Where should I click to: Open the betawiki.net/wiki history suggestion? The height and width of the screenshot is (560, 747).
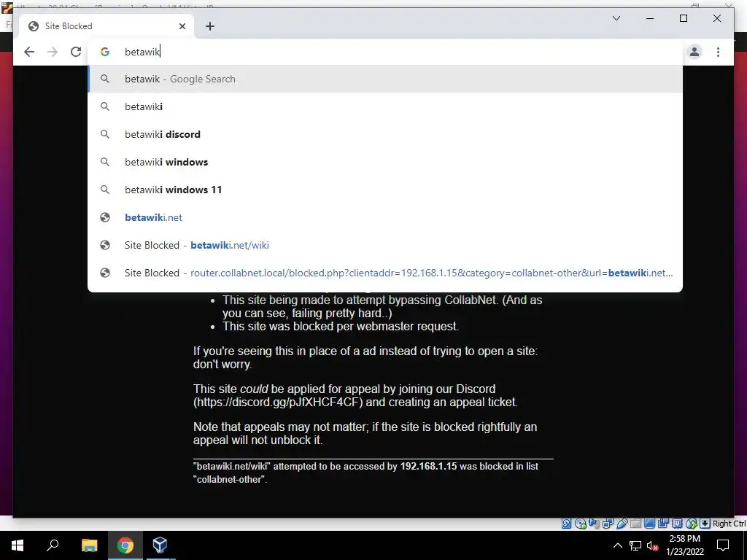tap(385, 245)
